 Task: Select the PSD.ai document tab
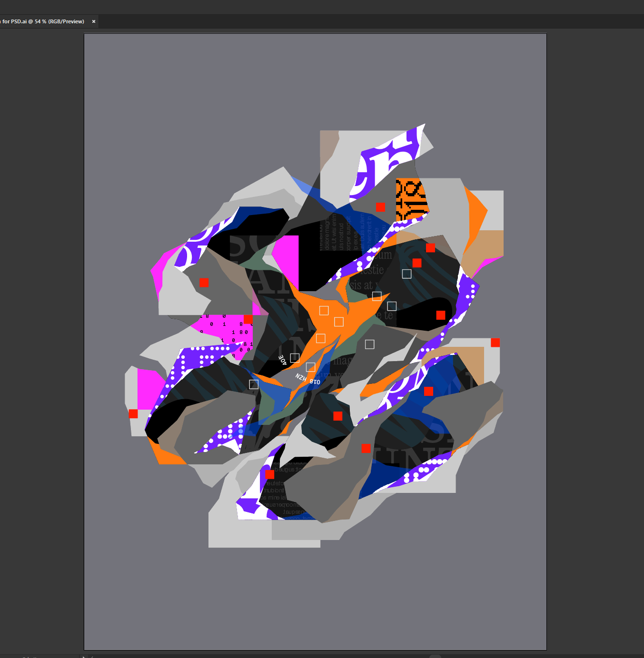42,21
